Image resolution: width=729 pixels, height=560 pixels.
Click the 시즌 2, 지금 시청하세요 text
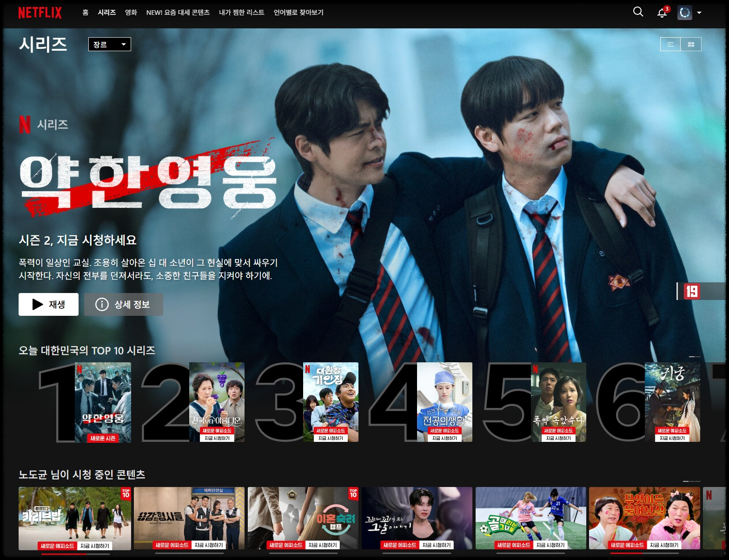[78, 240]
